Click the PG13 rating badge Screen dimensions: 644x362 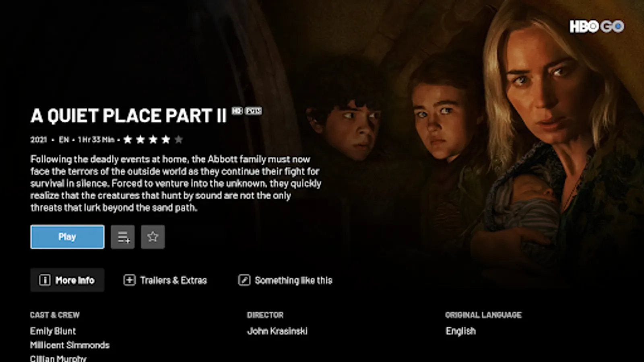[x=254, y=111]
